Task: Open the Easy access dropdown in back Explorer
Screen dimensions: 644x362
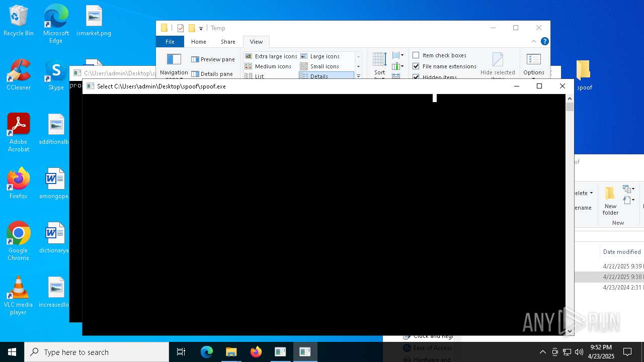Action: (x=629, y=200)
